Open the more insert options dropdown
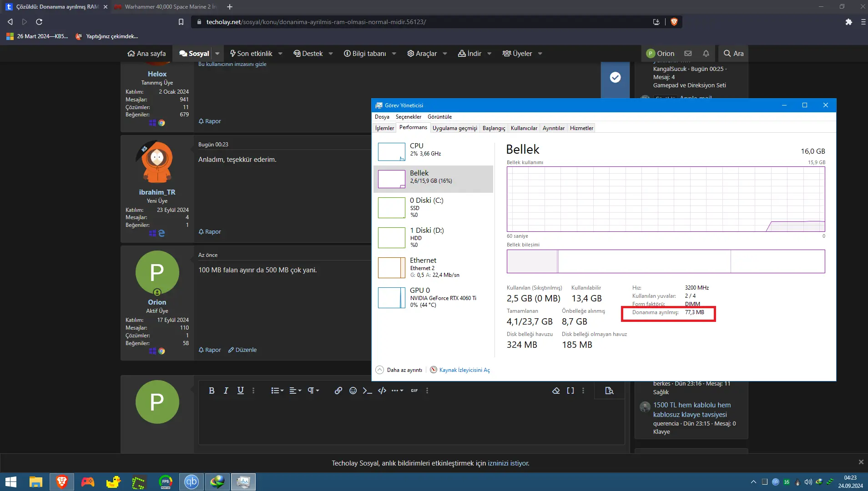Viewport: 868px width, 491px height. click(x=397, y=391)
